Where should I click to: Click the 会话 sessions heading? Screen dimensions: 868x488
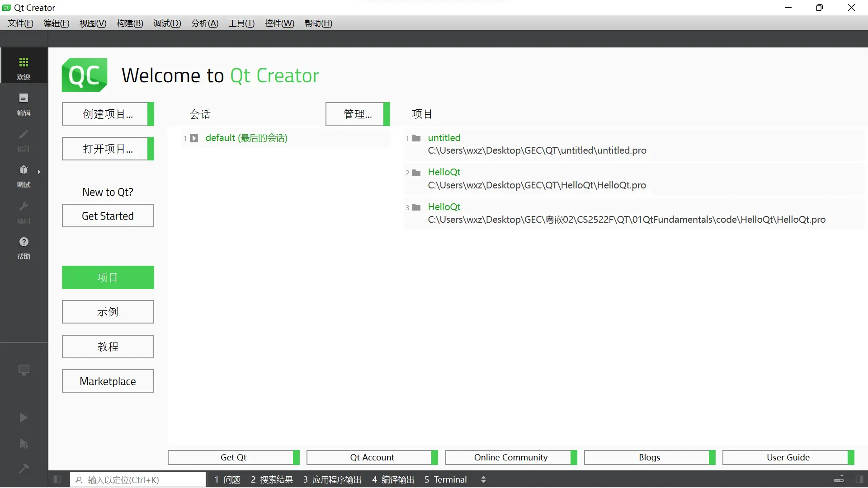pyautogui.click(x=200, y=114)
